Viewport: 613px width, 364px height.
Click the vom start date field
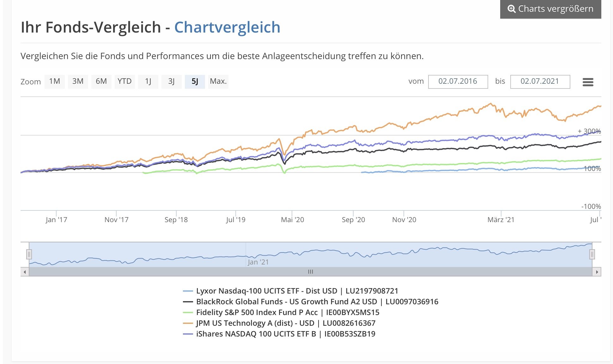click(458, 82)
